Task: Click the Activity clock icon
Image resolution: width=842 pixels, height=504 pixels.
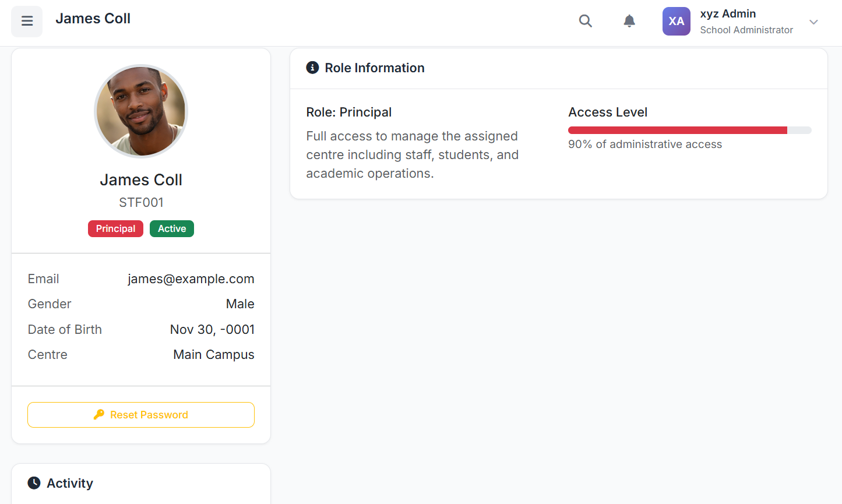Action: tap(34, 483)
